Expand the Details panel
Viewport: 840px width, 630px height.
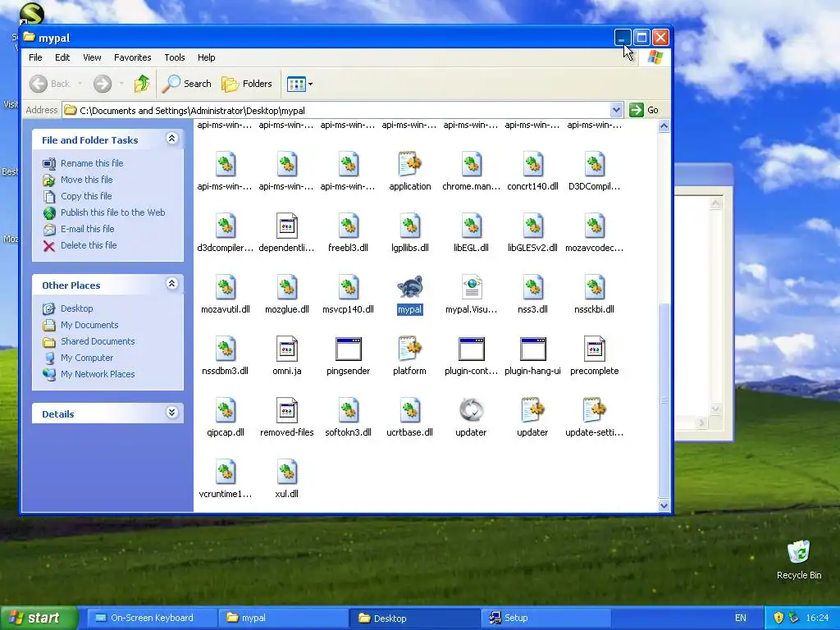pyautogui.click(x=171, y=413)
